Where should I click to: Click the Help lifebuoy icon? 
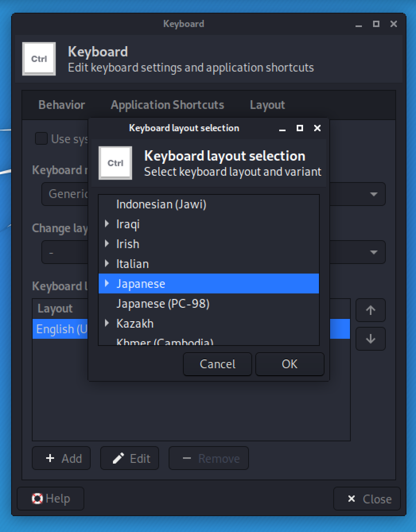pyautogui.click(x=37, y=499)
